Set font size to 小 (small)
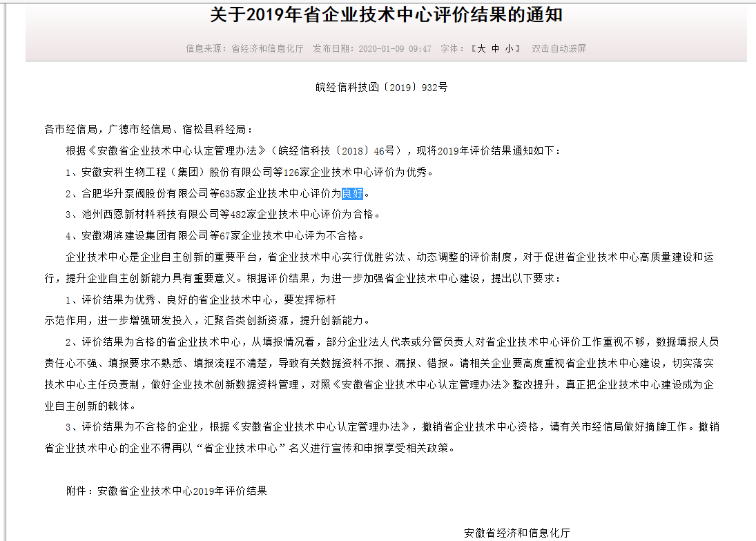 point(509,49)
